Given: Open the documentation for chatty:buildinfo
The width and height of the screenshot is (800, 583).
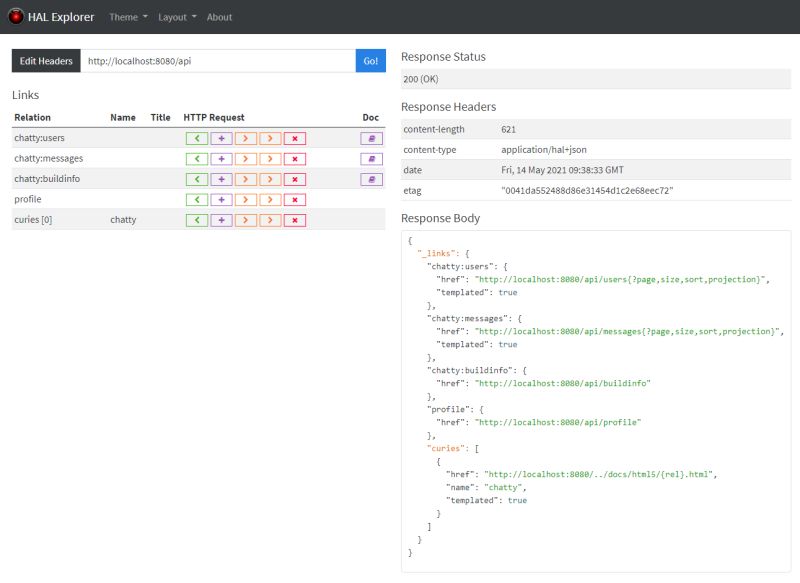Looking at the screenshot, I should tap(372, 179).
